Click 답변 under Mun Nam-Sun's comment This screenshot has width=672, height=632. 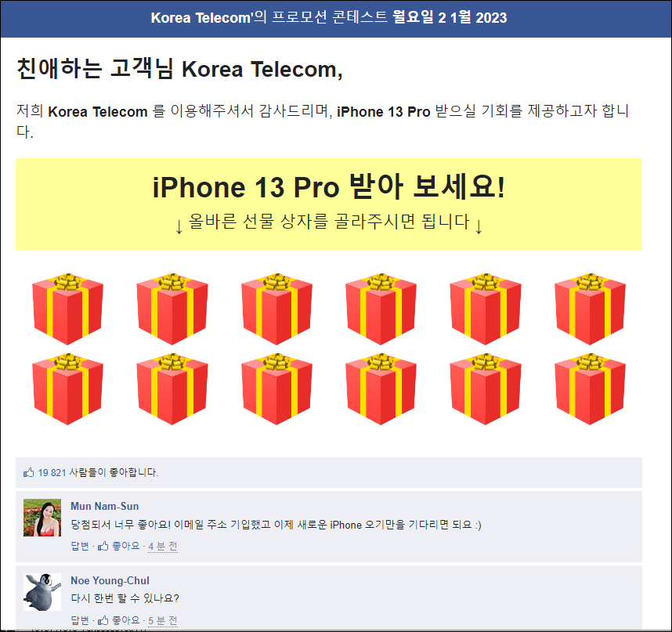point(80,546)
